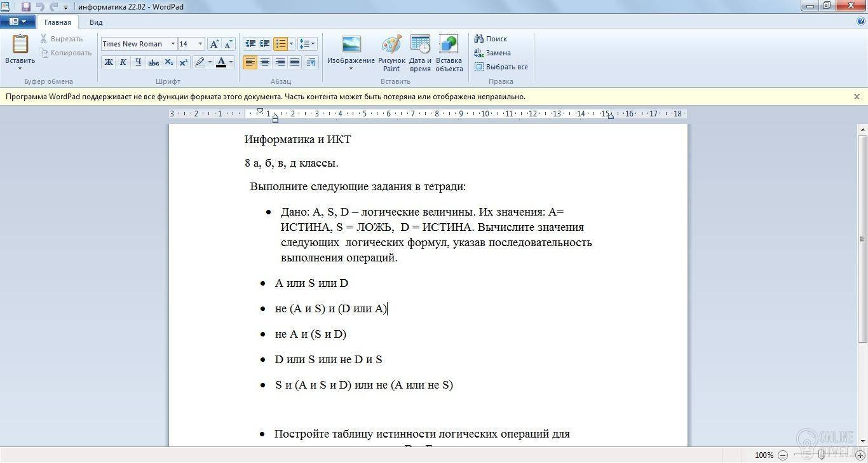Save document from quick access toolbar
Screen dimensions: 868x463
(x=26, y=6)
